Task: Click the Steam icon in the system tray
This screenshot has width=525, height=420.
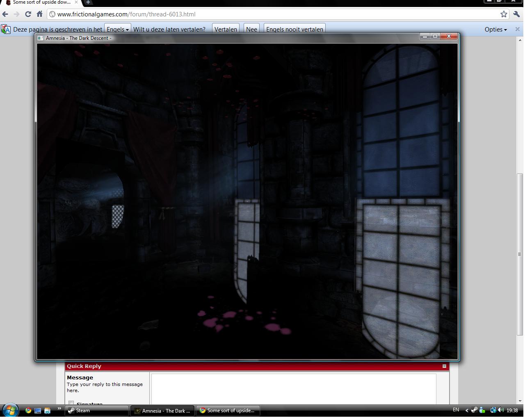Action: click(x=474, y=410)
